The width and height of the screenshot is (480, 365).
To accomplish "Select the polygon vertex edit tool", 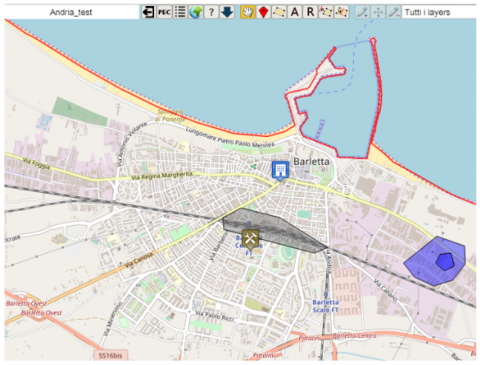I will [326, 12].
